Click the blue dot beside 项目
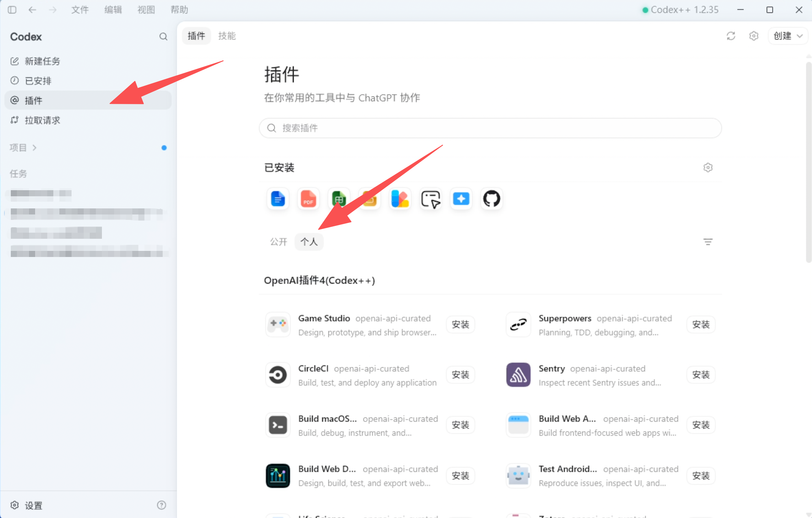Image resolution: width=812 pixels, height=518 pixels. (x=164, y=148)
